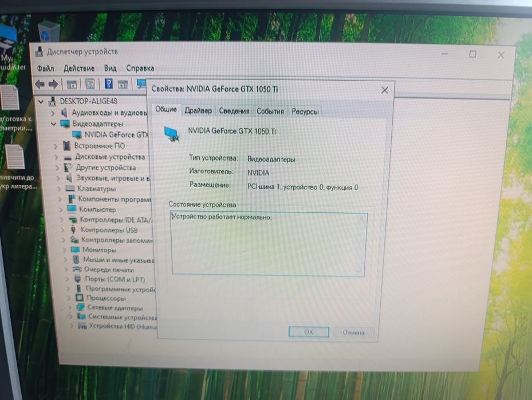
Task: Click the Мониторы category icon
Action: coord(74,250)
